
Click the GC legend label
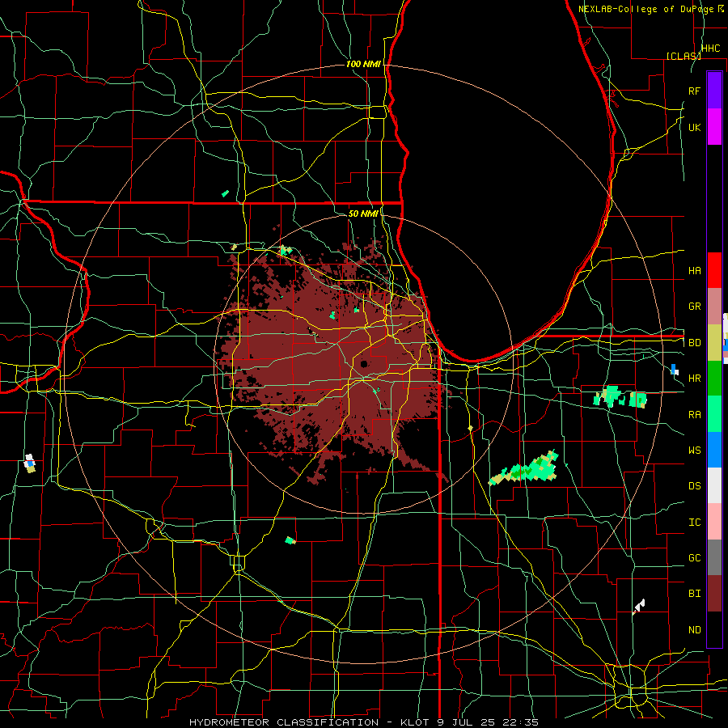coord(694,558)
